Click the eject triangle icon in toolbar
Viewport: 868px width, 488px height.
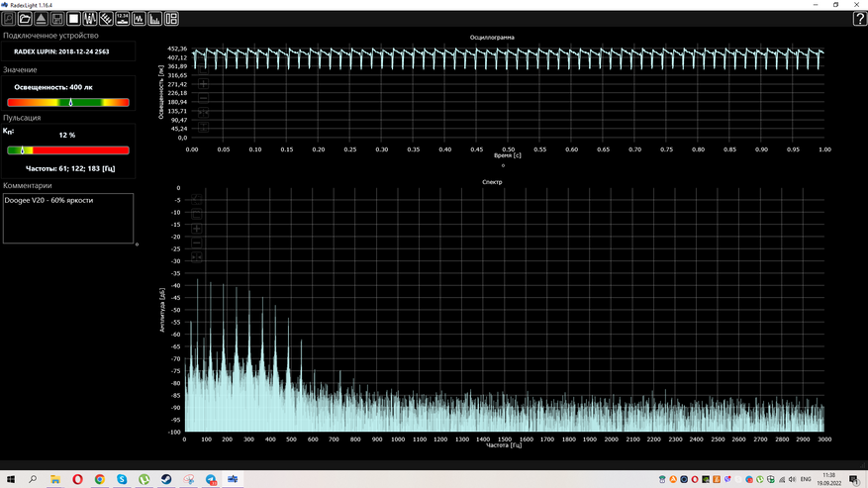click(x=41, y=19)
